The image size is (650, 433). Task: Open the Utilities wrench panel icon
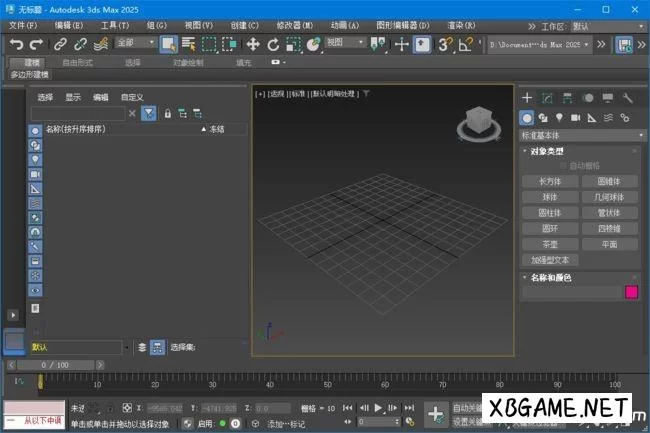pyautogui.click(x=628, y=98)
